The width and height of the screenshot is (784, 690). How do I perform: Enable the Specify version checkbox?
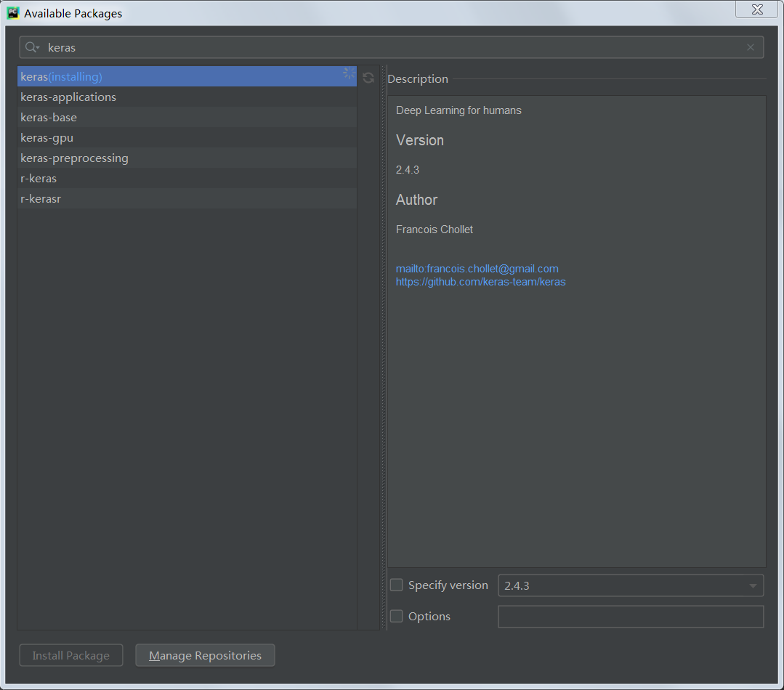coord(396,585)
